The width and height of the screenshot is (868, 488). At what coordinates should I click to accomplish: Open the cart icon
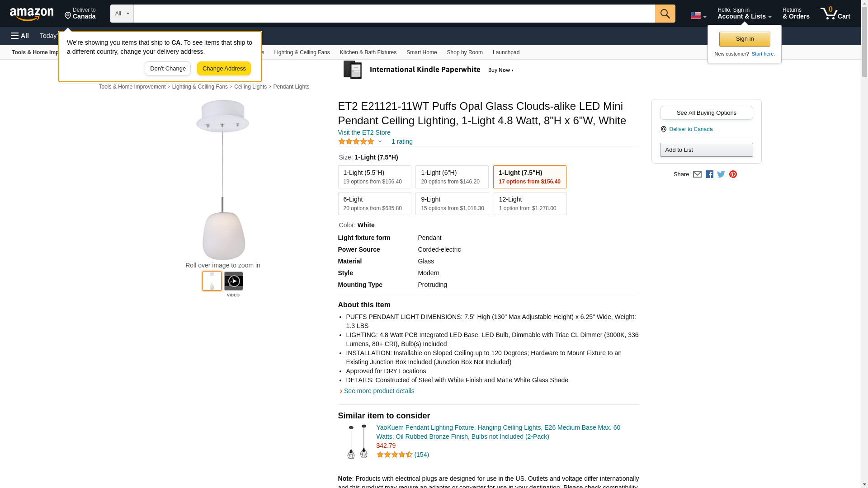(835, 14)
